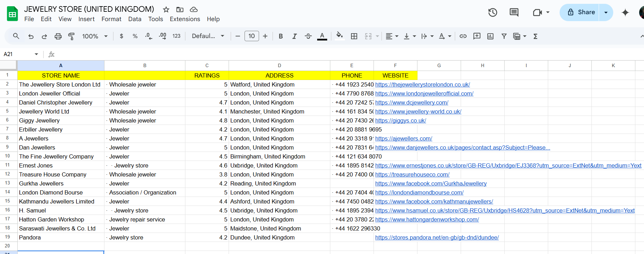
Task: Select the Erbiller Jewellery cell
Action: click(x=61, y=129)
